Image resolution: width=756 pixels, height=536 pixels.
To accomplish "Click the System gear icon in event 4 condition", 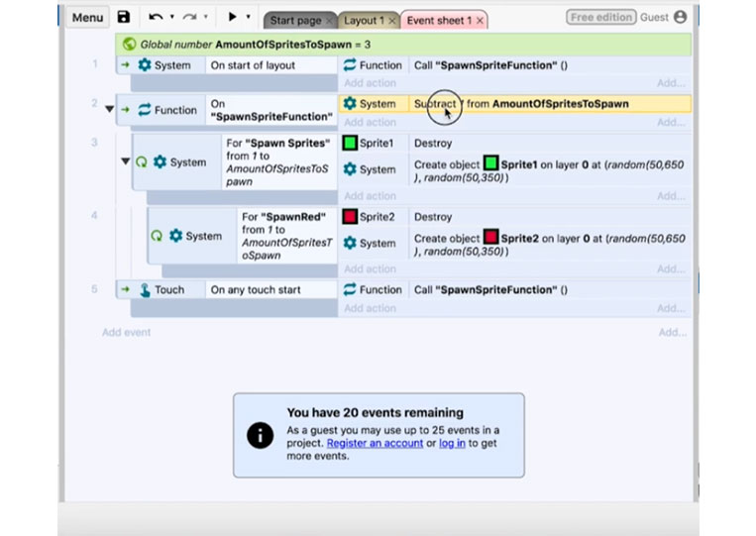I will click(x=175, y=236).
